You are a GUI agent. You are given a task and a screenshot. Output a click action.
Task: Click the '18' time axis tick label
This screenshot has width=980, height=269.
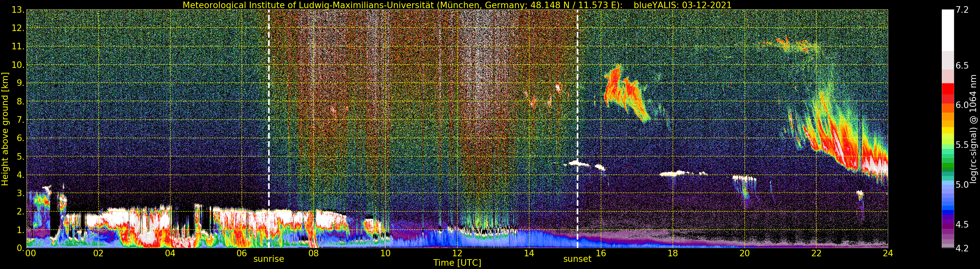point(673,253)
